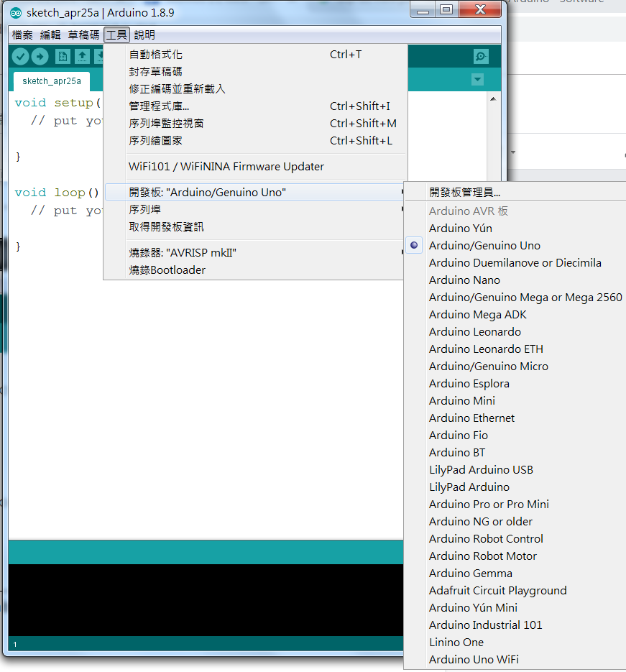Open 管理程式庫... from the menu
626x672 pixels.
coord(254,106)
